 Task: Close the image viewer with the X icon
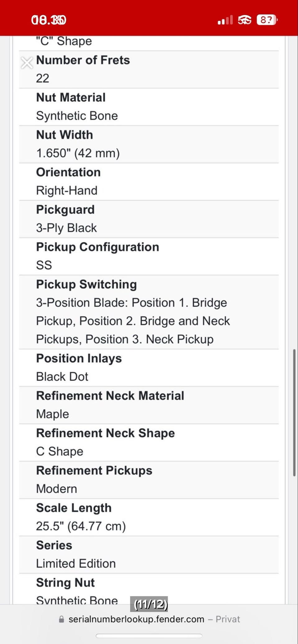[x=27, y=63]
